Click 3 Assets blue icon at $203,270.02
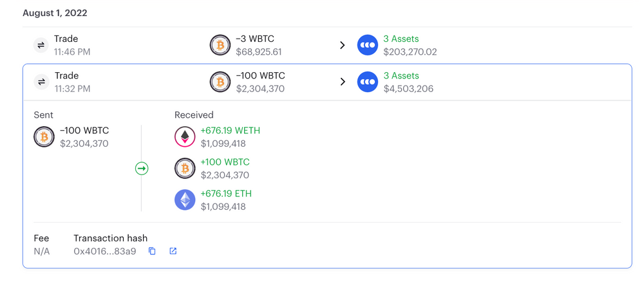Image resolution: width=644 pixels, height=282 pixels. coord(368,45)
